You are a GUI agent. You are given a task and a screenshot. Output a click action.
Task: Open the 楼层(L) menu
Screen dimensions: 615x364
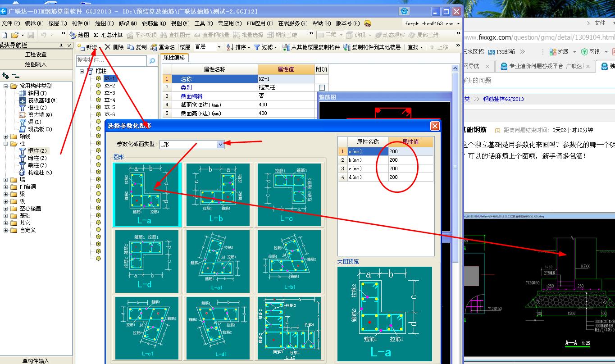(57, 23)
